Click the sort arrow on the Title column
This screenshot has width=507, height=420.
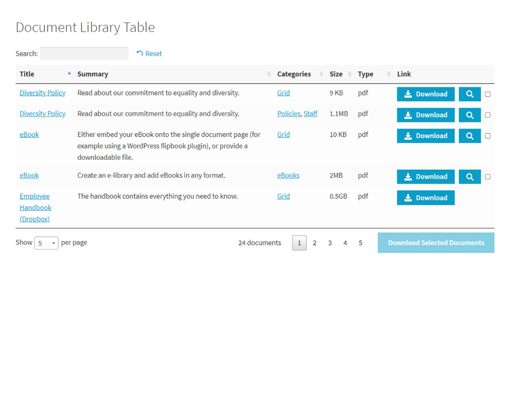pos(69,73)
